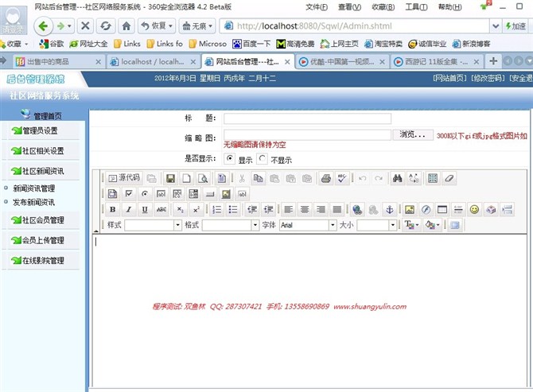Image resolution: width=533 pixels, height=392 pixels.
Task: Expand the 大小 font size dropdown
Action: point(376,226)
